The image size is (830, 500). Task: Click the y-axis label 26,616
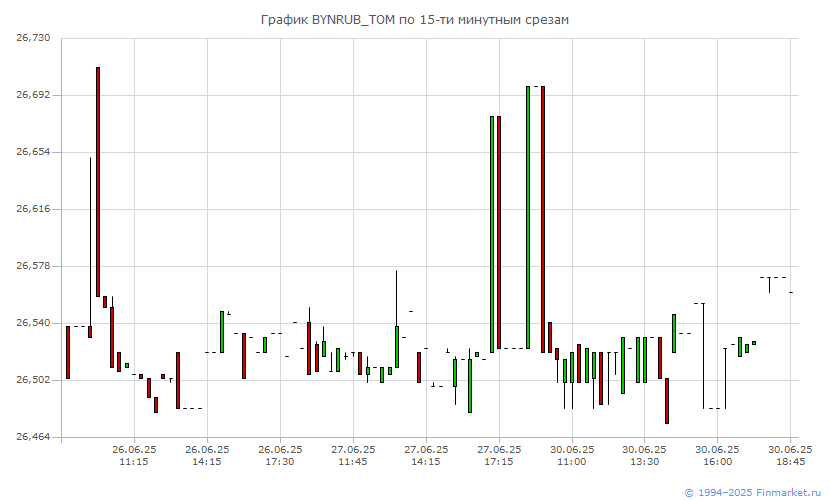(x=33, y=209)
